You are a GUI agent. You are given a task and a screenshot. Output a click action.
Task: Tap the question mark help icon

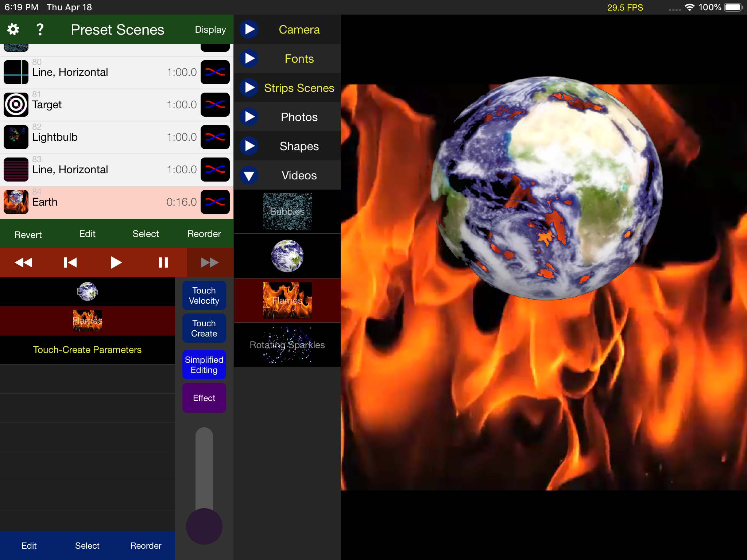(x=40, y=29)
